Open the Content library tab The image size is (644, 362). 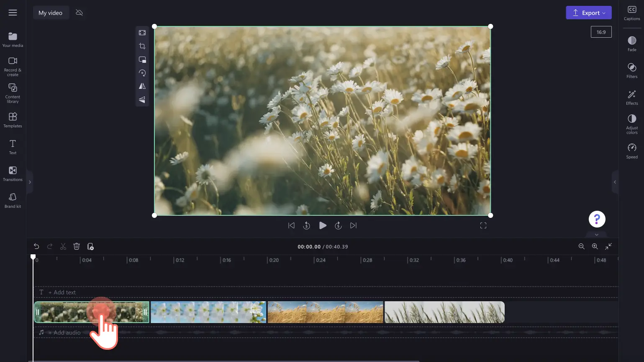click(x=13, y=93)
